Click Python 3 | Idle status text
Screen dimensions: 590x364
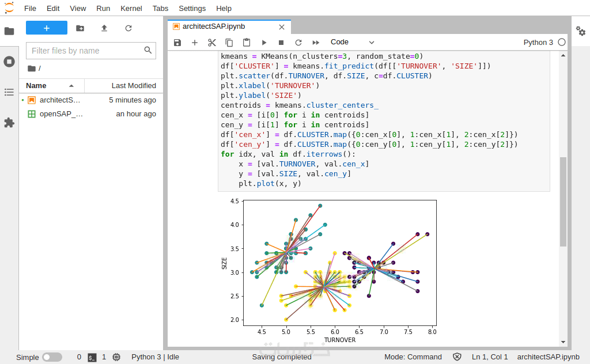pos(155,357)
